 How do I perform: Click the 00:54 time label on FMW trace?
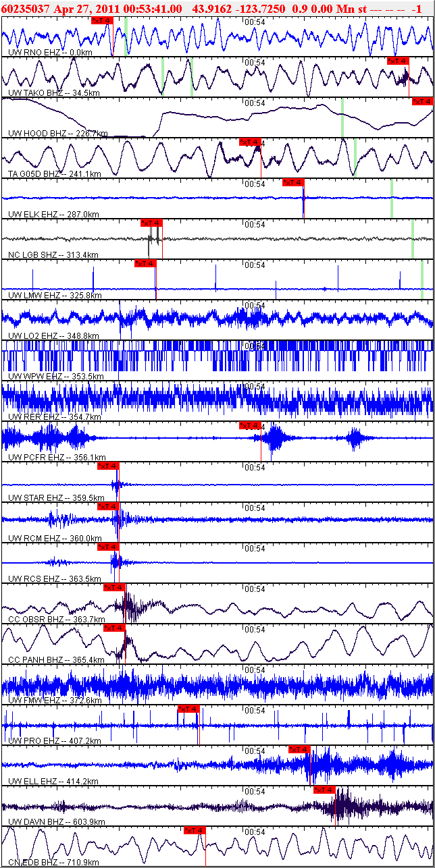click(x=255, y=670)
